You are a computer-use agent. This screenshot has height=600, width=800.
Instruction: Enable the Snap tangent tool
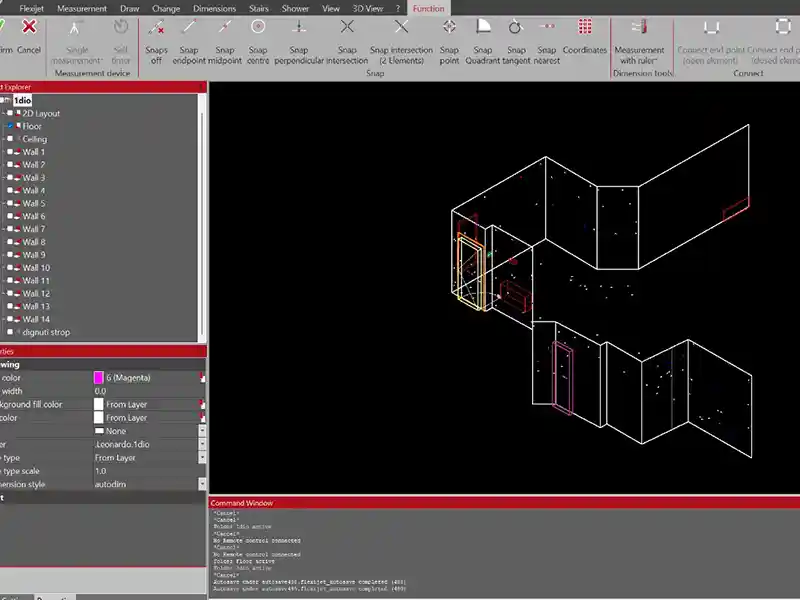pyautogui.click(x=516, y=28)
